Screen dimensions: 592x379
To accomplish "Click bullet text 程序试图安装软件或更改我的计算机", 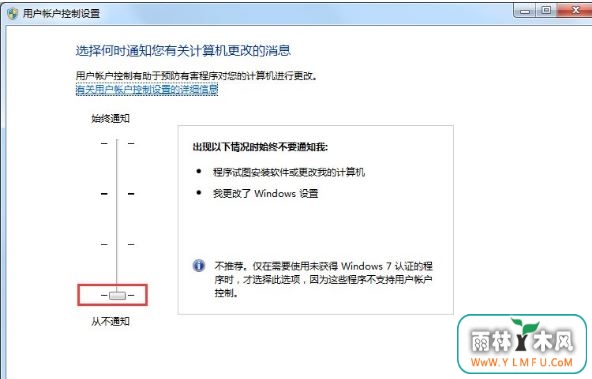I will 289,173.
